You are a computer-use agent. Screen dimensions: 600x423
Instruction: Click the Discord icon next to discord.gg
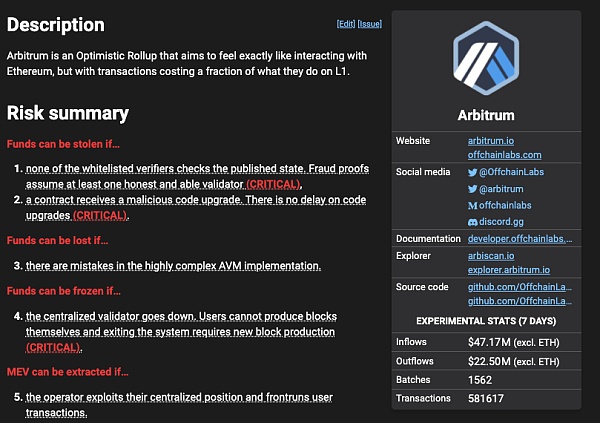(x=473, y=222)
